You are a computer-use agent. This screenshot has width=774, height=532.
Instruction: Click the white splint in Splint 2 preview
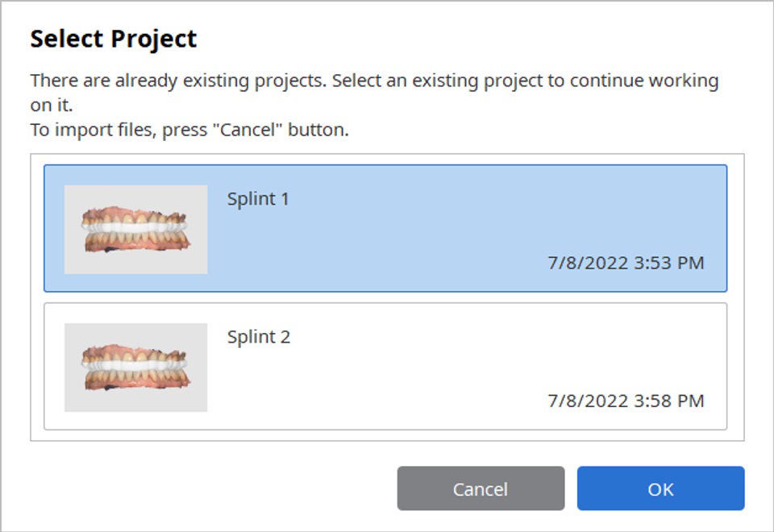pyautogui.click(x=135, y=366)
